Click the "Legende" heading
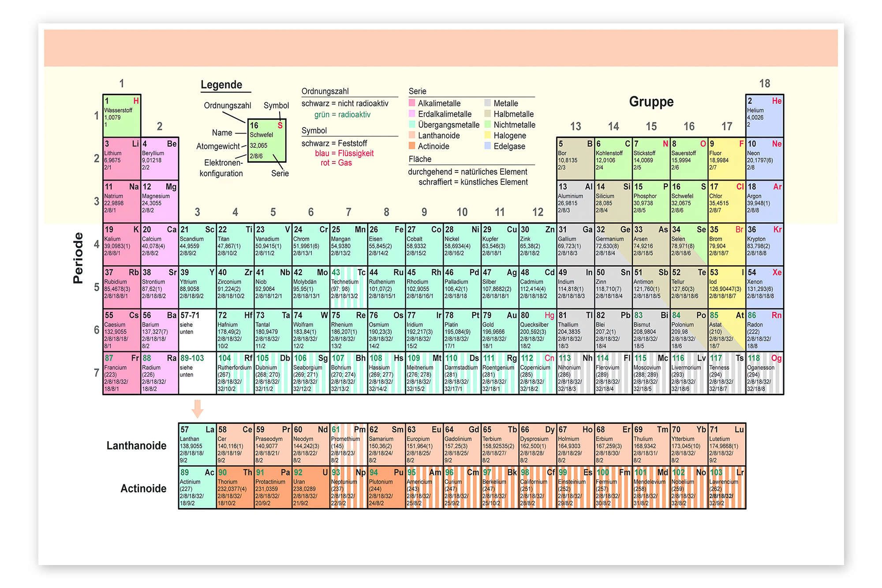Viewport: 882px width, 588px height. 221,85
